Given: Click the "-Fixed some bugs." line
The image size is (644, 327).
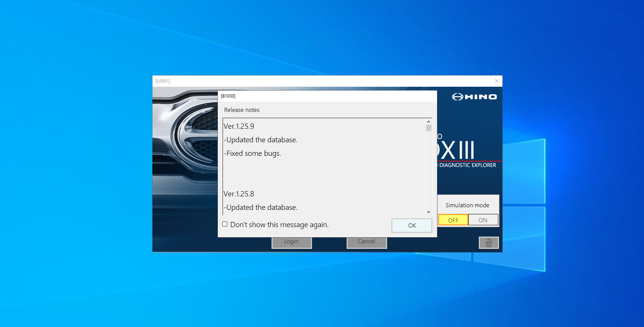Looking at the screenshot, I should pos(252,154).
